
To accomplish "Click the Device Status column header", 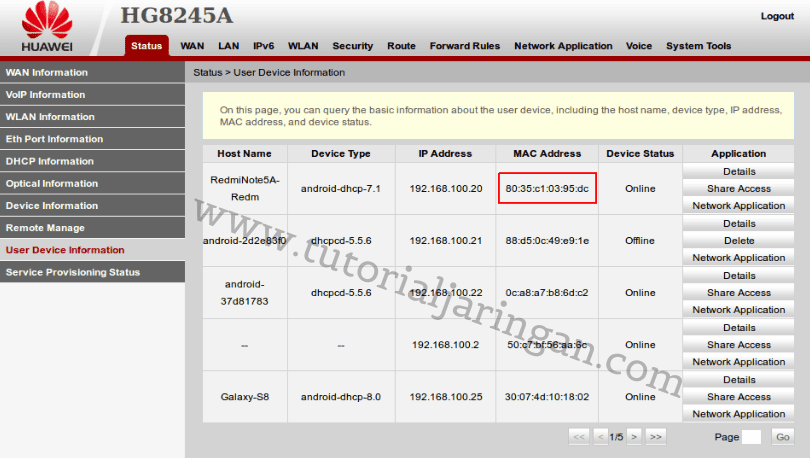I will [x=640, y=153].
